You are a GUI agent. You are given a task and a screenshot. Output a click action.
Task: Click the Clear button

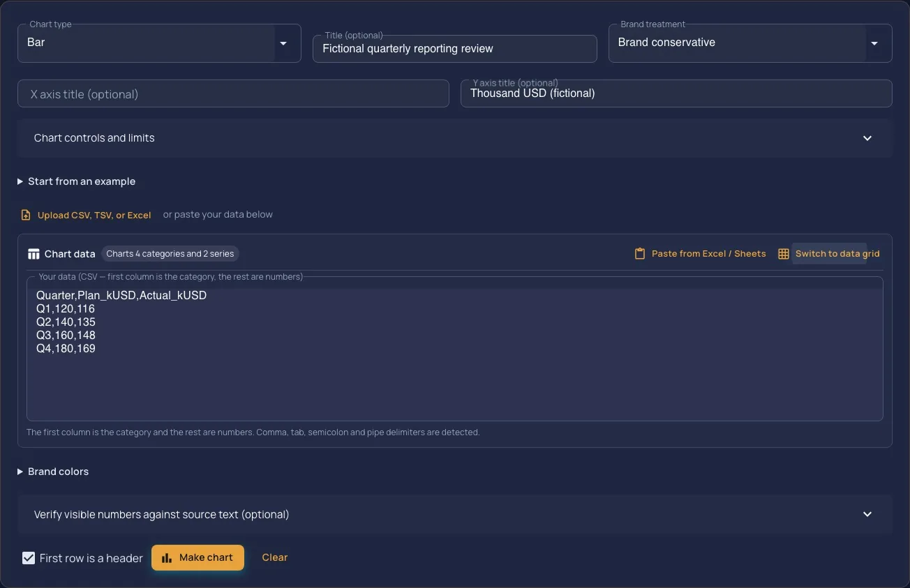pyautogui.click(x=275, y=557)
